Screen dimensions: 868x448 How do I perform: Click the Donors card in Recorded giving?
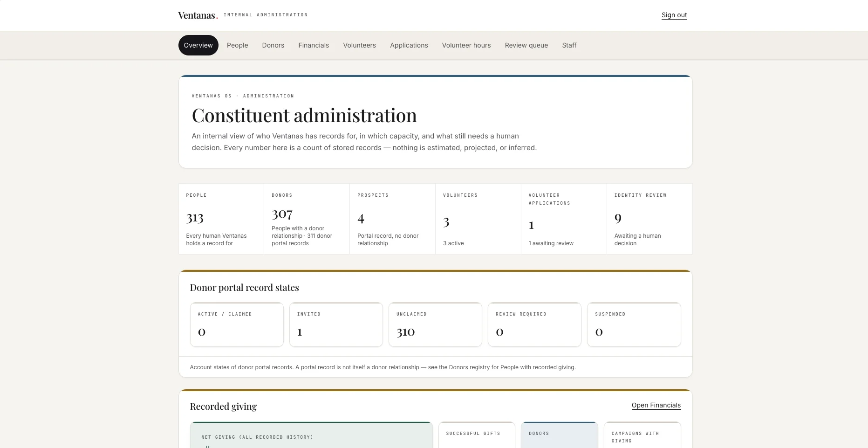(559, 435)
